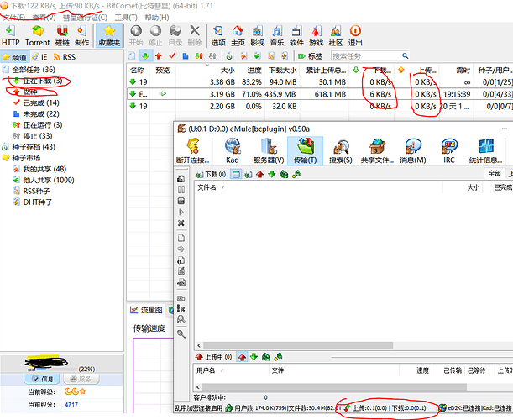This screenshot has width=513, height=420.
Task: Open 消息(M) messages in eMule
Action: pyautogui.click(x=413, y=150)
